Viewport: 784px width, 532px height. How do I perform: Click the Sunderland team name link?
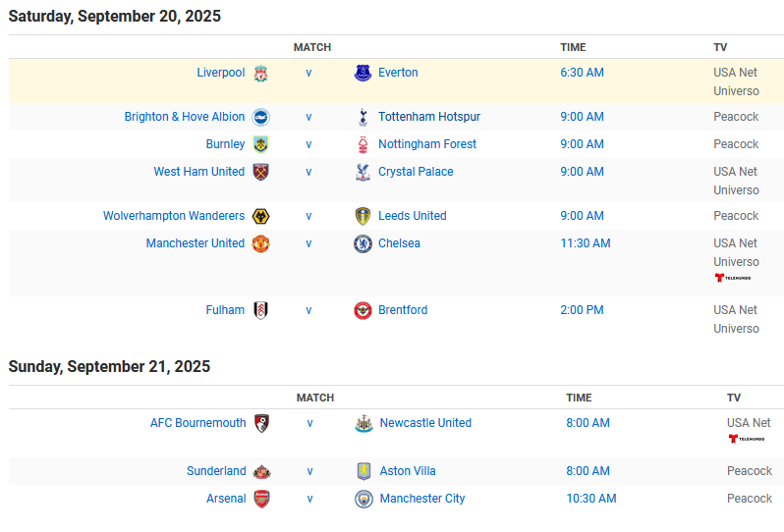[x=216, y=471]
